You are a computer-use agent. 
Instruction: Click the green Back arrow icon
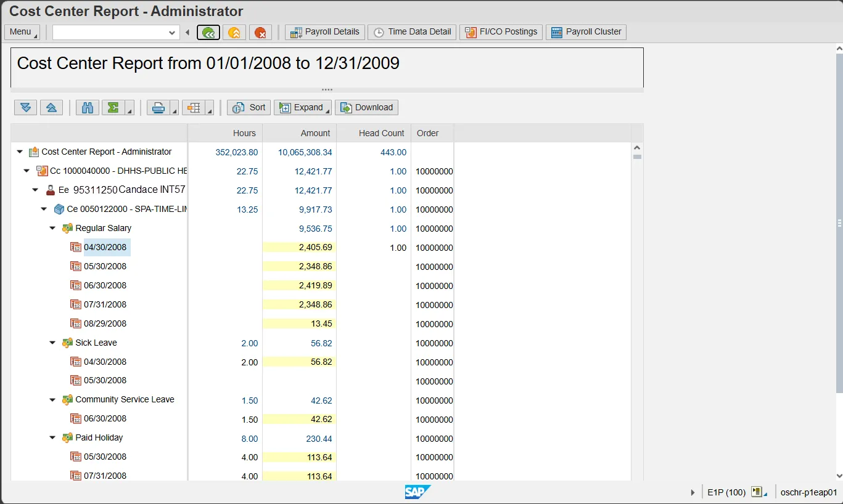208,33
